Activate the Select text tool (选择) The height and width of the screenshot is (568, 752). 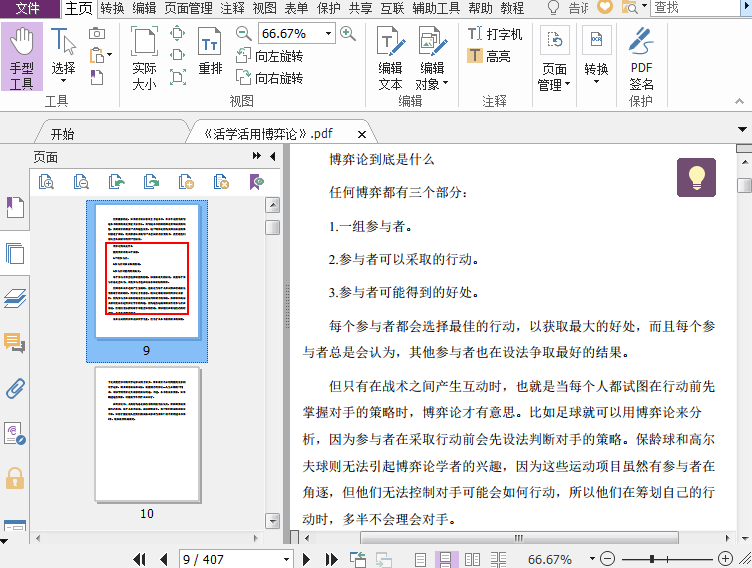63,54
